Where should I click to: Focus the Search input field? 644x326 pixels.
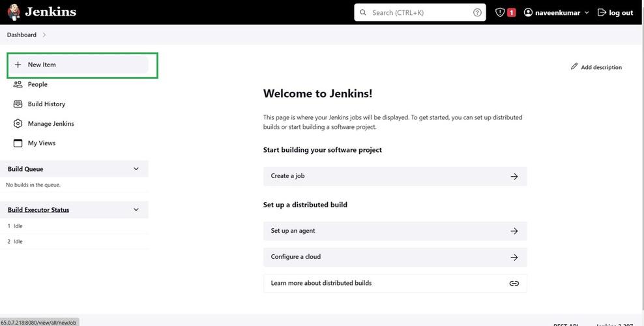pos(420,12)
